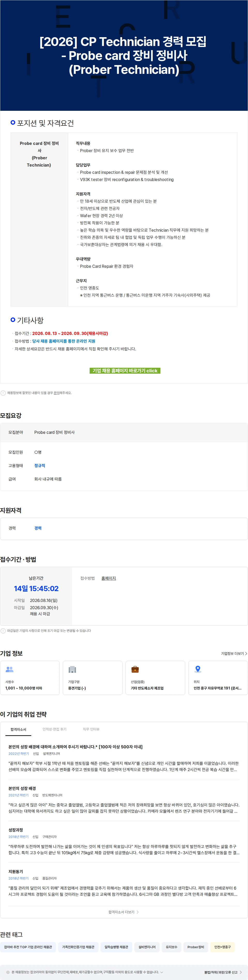The height and width of the screenshot is (980, 248).
Task: Switch to 인적성·면접 후기 tab
Action: coord(55,729)
